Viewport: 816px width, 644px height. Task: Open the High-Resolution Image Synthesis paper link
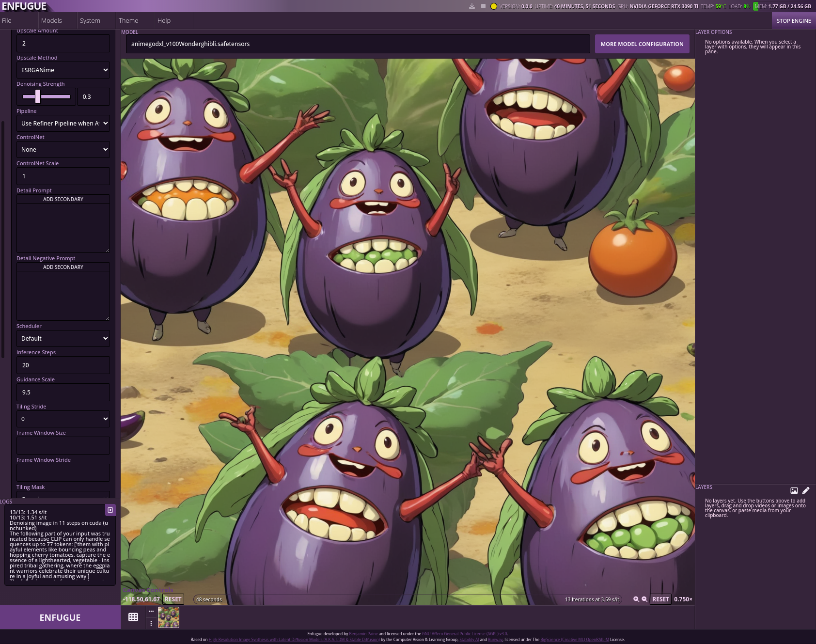click(294, 640)
